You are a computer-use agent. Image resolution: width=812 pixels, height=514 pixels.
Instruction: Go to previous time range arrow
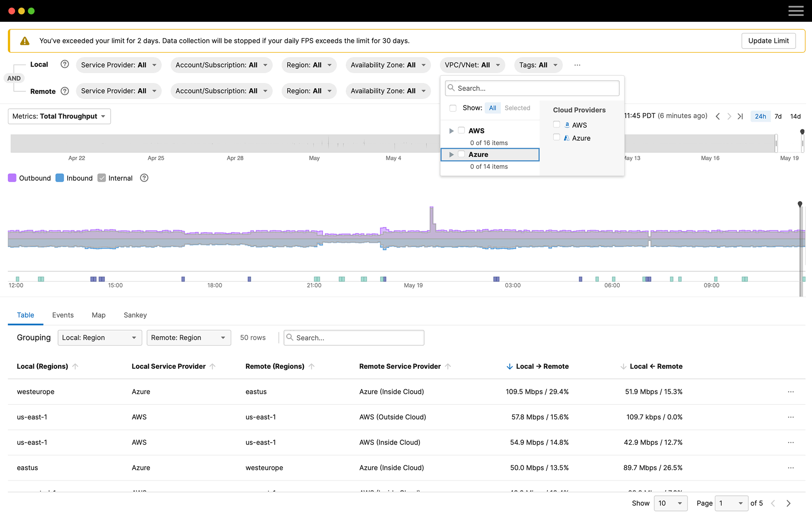click(718, 116)
